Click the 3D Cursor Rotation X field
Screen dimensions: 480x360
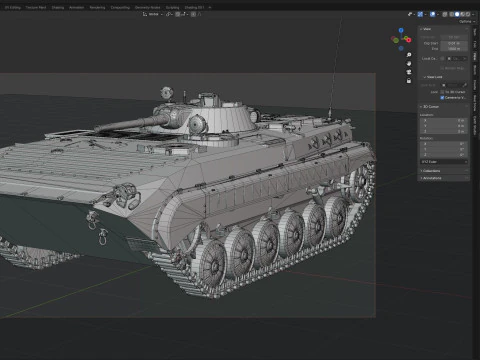click(443, 144)
